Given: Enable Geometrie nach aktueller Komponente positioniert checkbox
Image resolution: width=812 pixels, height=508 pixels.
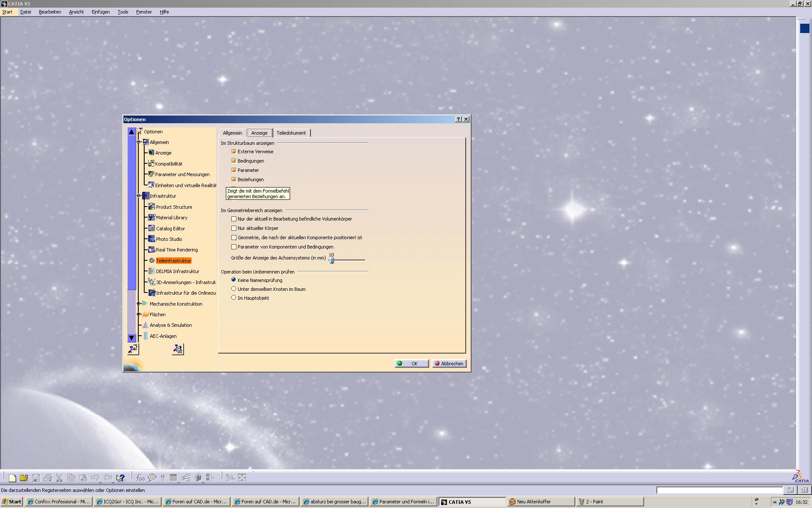Looking at the screenshot, I should 234,237.
